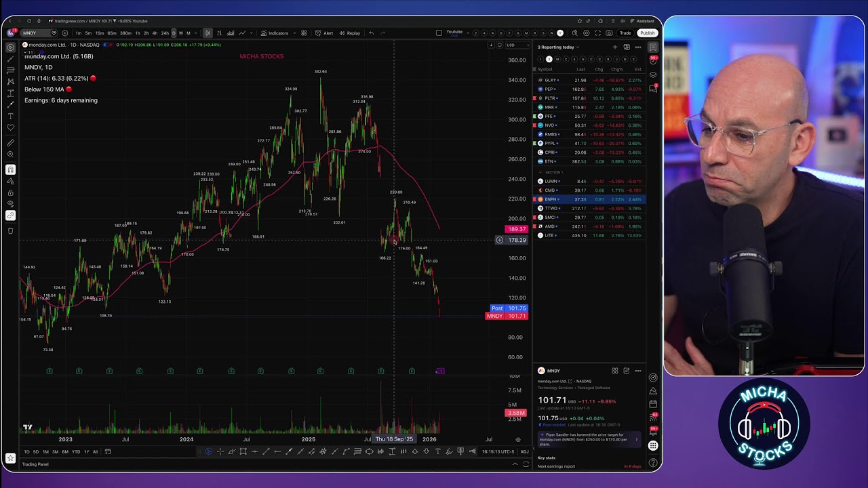Image resolution: width=868 pixels, height=488 pixels.
Task: Show All chart history range
Action: point(95,451)
